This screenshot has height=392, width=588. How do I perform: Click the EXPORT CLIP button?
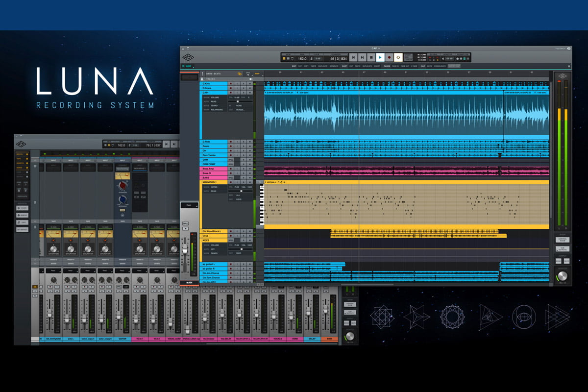454,66
